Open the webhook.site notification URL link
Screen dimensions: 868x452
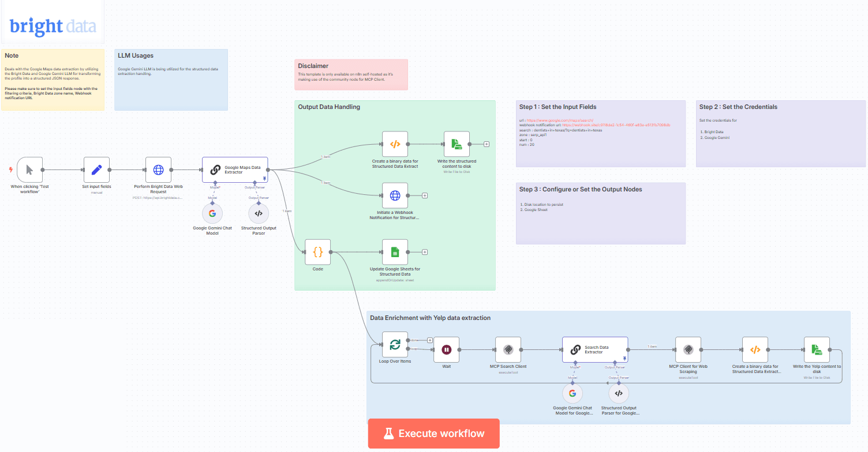pyautogui.click(x=616, y=125)
